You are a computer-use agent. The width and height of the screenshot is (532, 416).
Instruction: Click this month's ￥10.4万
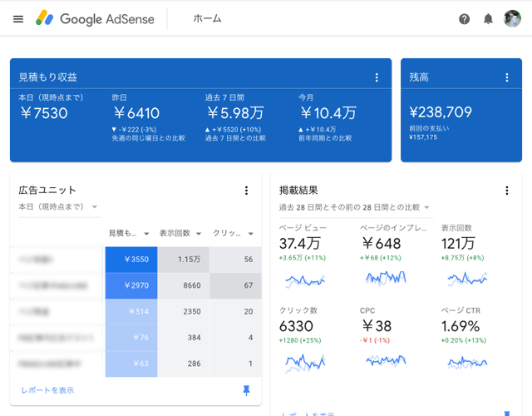click(x=328, y=113)
